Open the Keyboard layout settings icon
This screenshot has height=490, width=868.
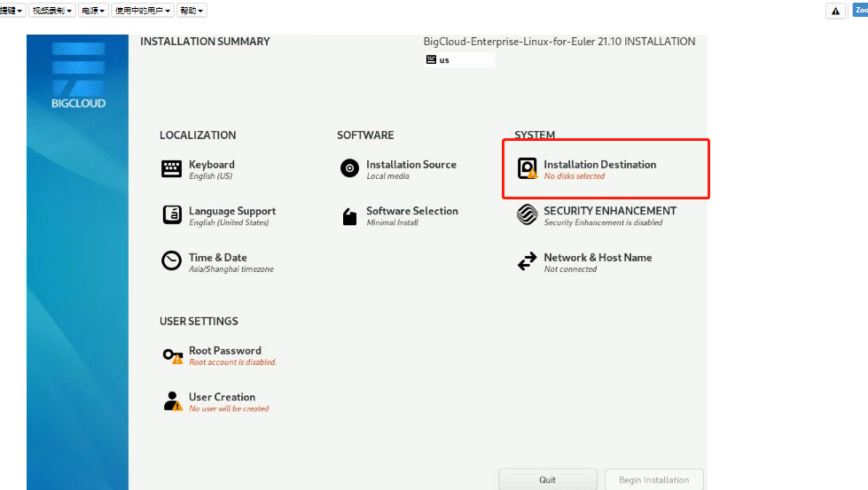[x=171, y=168]
